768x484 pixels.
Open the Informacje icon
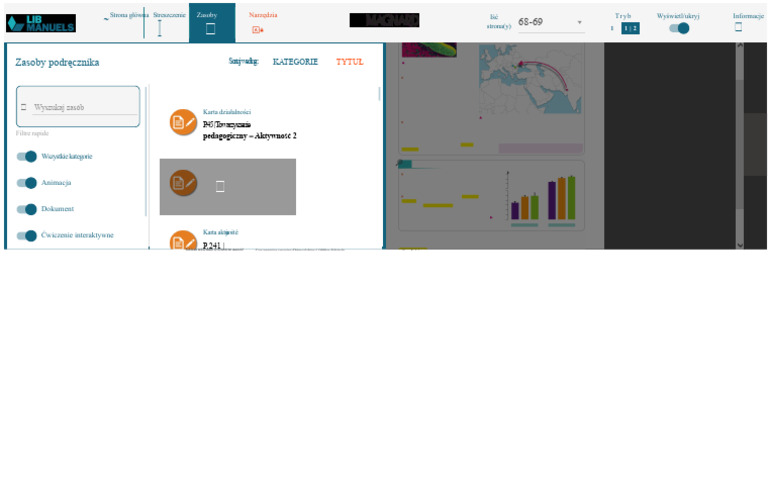[738, 27]
